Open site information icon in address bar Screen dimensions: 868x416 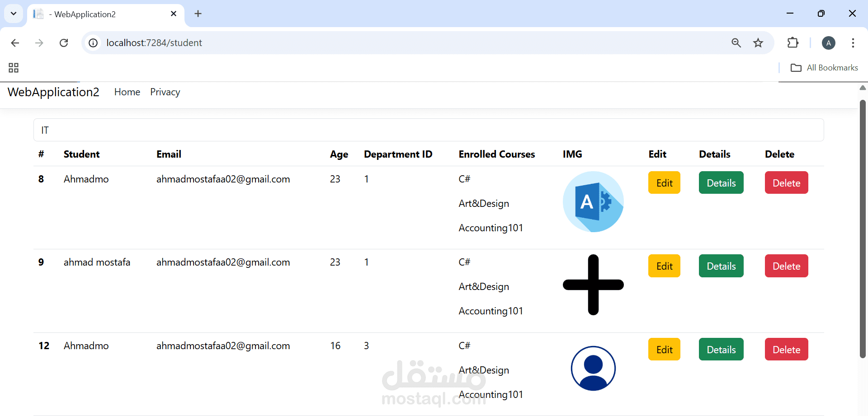point(93,43)
